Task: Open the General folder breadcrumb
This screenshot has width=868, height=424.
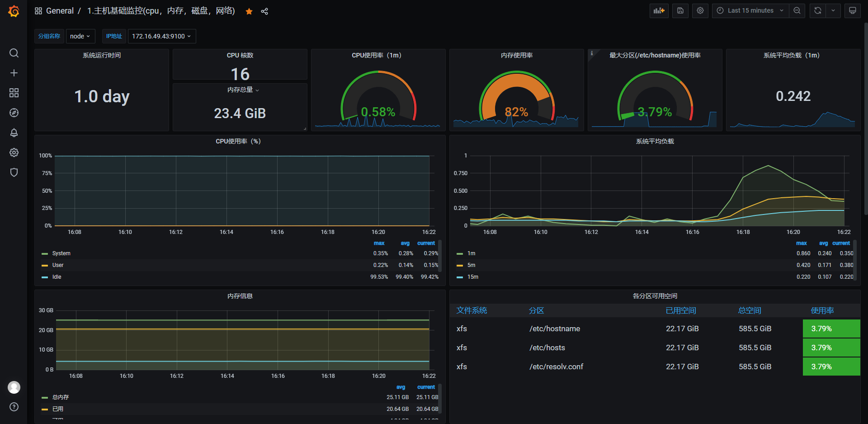Action: [x=60, y=11]
